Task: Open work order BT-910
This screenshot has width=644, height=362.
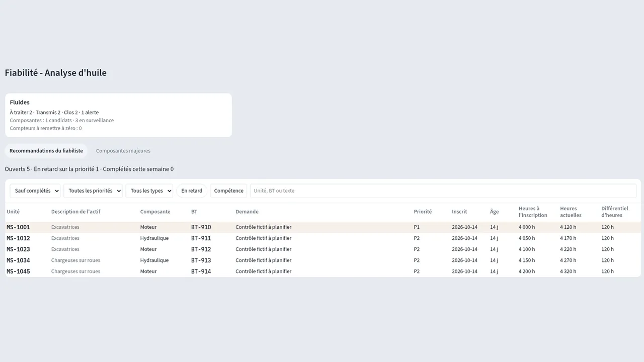Action: coord(201,227)
